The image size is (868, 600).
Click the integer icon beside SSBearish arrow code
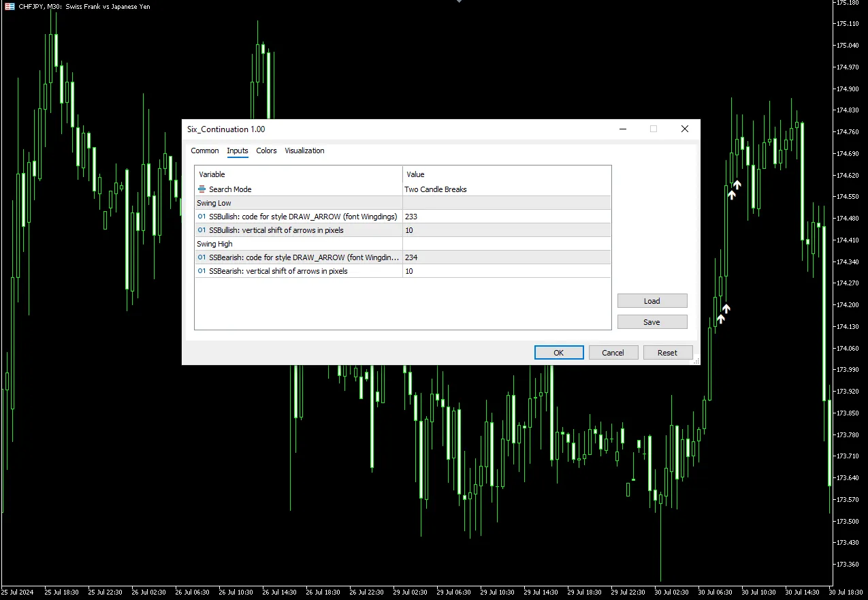[x=202, y=257]
